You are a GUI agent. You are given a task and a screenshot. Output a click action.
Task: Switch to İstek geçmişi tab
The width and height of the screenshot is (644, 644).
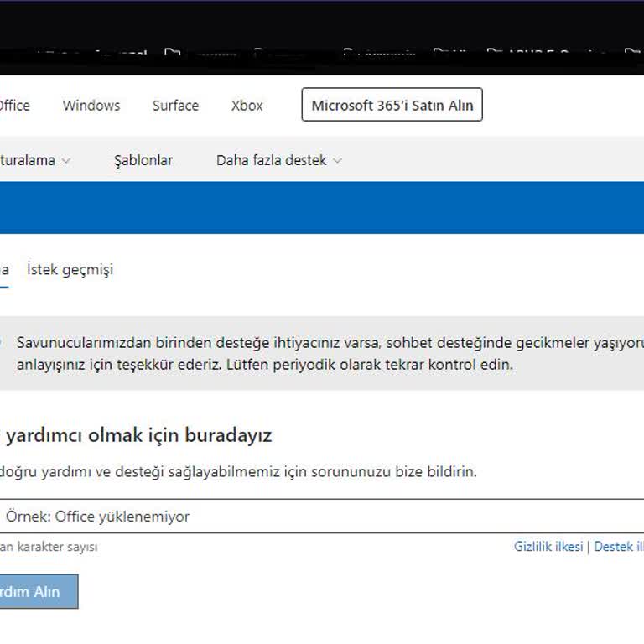point(70,270)
